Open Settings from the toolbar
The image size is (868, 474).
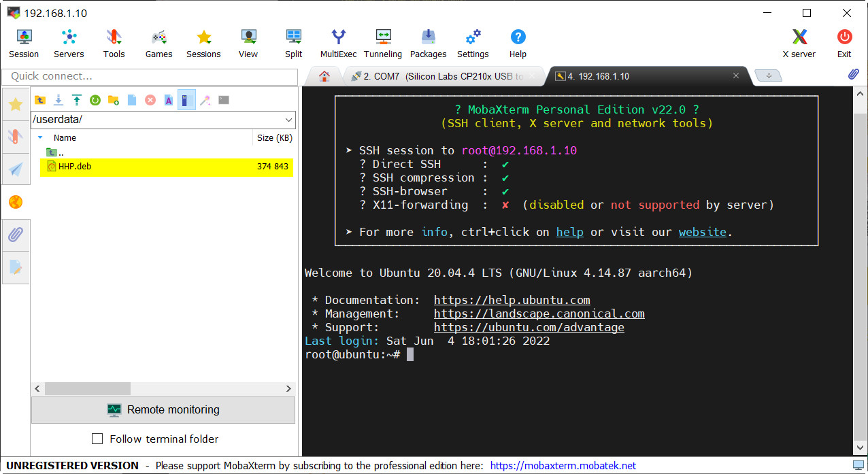point(473,44)
